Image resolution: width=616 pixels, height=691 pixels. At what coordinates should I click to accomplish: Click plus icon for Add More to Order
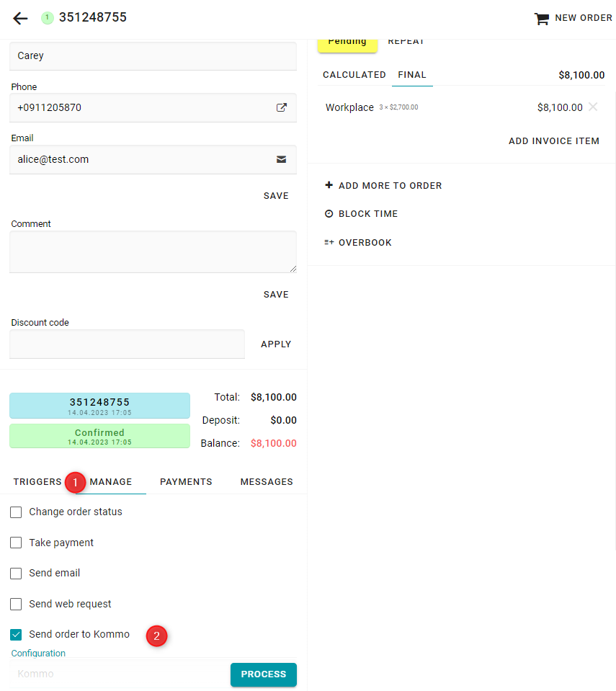[329, 185]
